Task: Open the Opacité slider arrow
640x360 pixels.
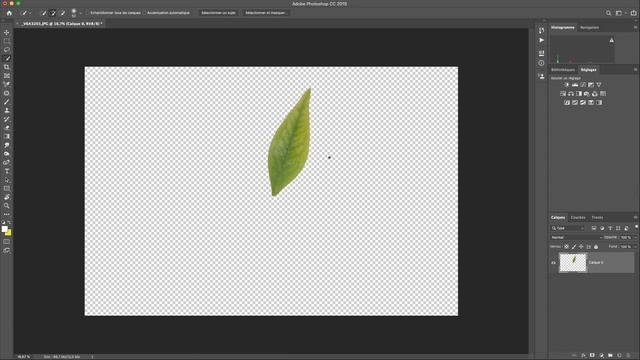Action: point(635,238)
